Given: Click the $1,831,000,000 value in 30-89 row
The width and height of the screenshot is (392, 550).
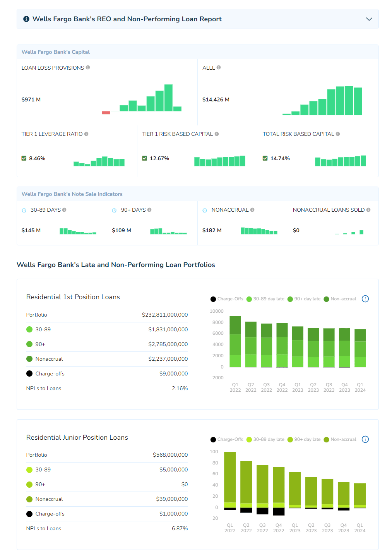Looking at the screenshot, I should (168, 329).
